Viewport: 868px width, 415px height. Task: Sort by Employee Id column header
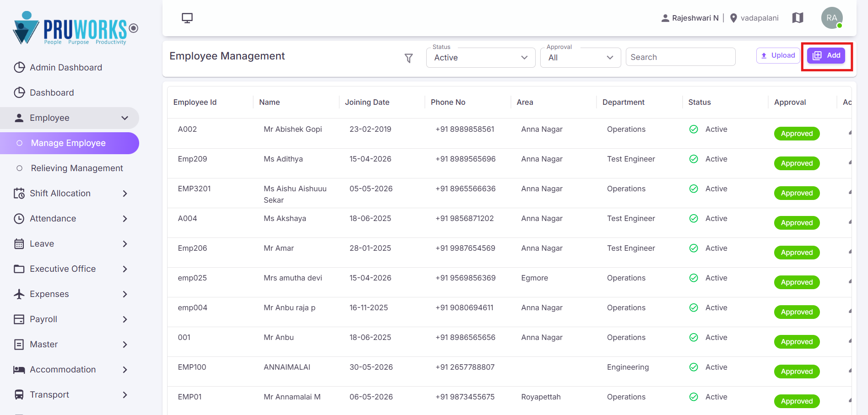[x=195, y=102]
